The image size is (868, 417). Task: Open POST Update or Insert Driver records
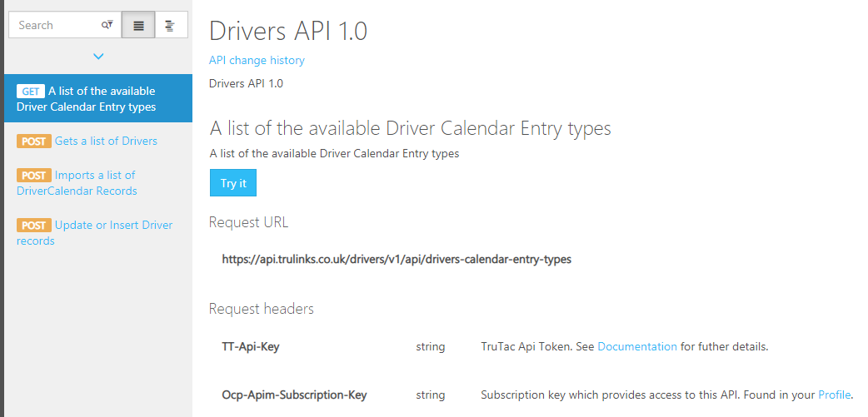tap(95, 233)
